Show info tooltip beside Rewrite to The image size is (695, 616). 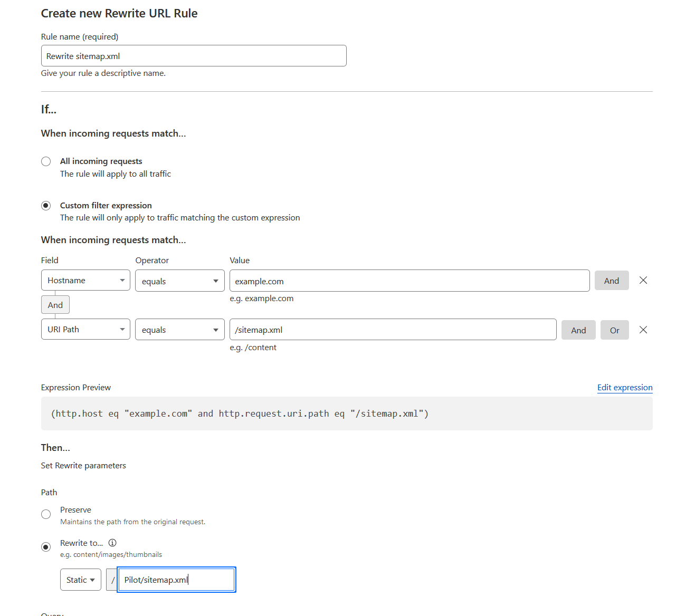(x=112, y=543)
